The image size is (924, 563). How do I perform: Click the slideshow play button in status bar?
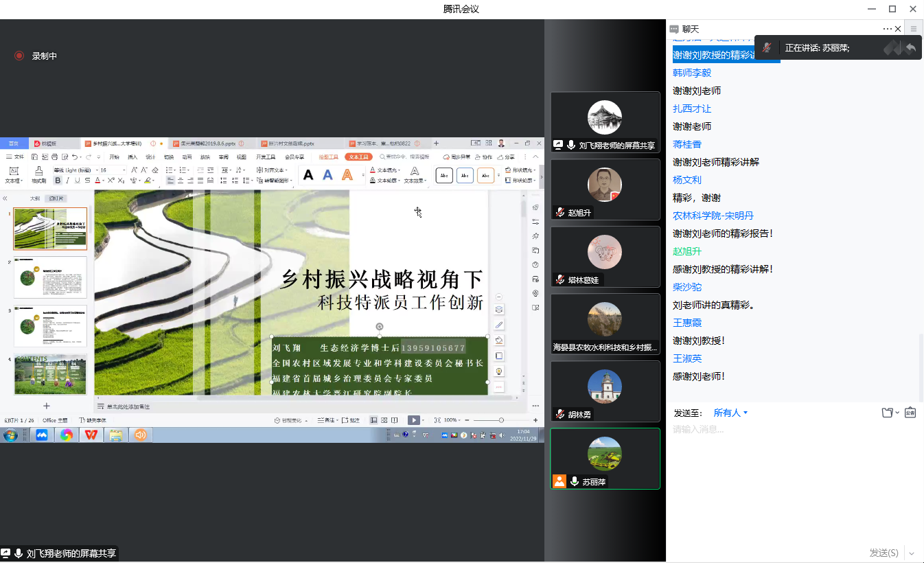point(414,420)
